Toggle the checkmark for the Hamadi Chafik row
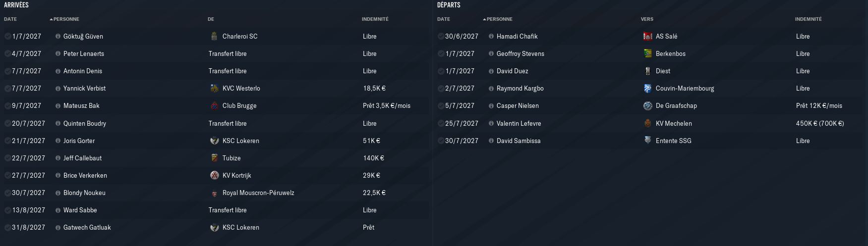This screenshot has height=246, width=868. [441, 36]
